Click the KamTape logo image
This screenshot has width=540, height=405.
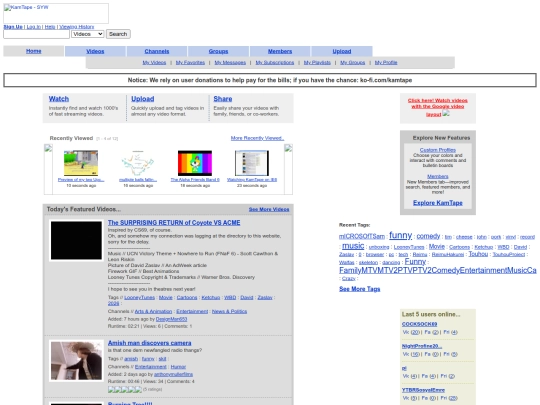pyautogui.click(x=56, y=13)
